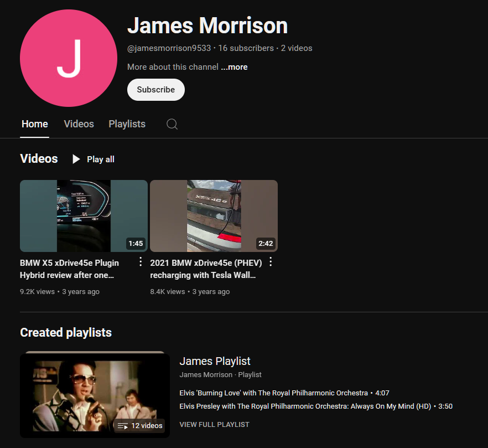Open the BMW X5 dashboard video thumbnail
488x448 pixels.
[x=84, y=216]
